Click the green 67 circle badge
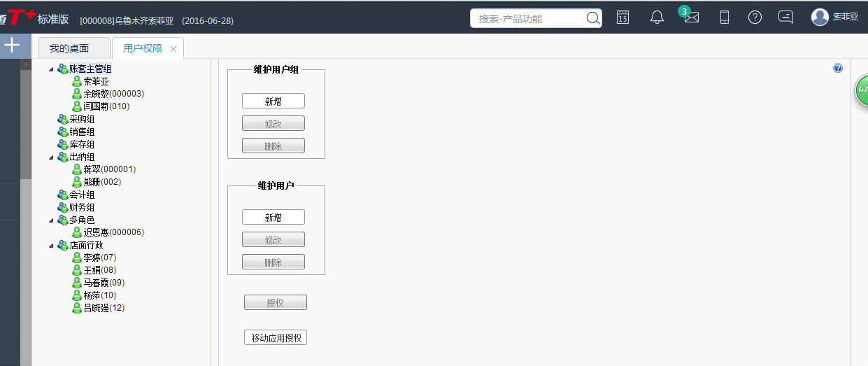 pyautogui.click(x=862, y=90)
